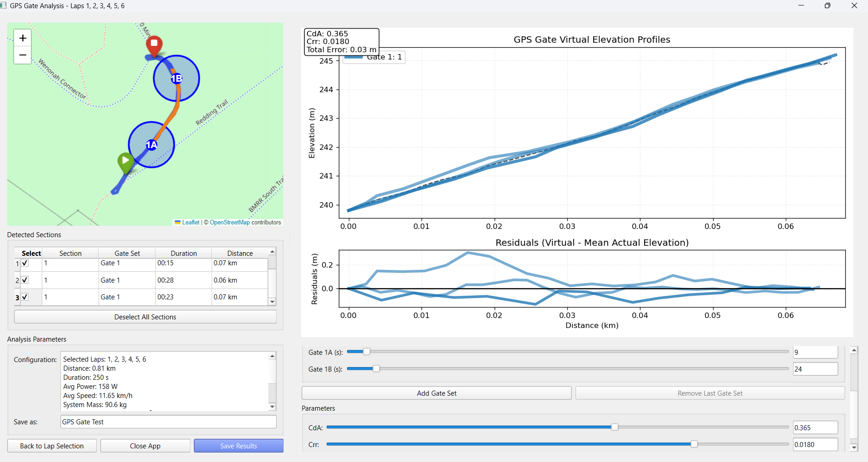Click the green start marker on map

click(125, 161)
